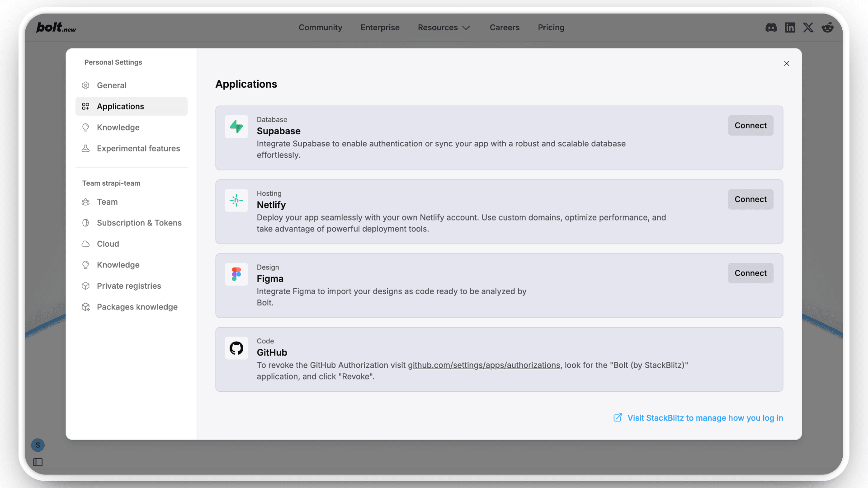
Task: Open the Discord icon link
Action: click(x=771, y=28)
